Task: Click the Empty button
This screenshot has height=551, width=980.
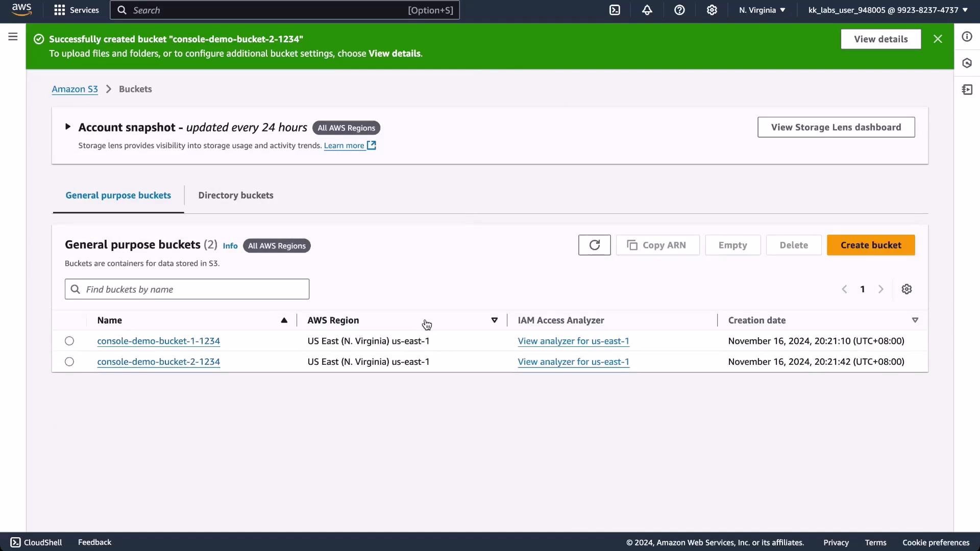Action: [x=732, y=245]
